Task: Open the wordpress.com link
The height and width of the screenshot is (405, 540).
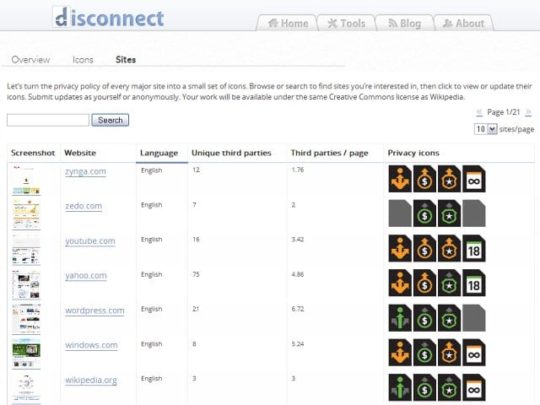Action: (95, 310)
